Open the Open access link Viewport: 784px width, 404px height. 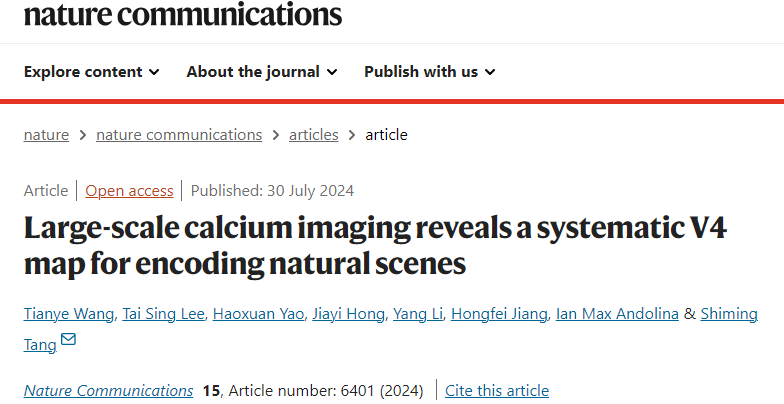pyautogui.click(x=129, y=190)
